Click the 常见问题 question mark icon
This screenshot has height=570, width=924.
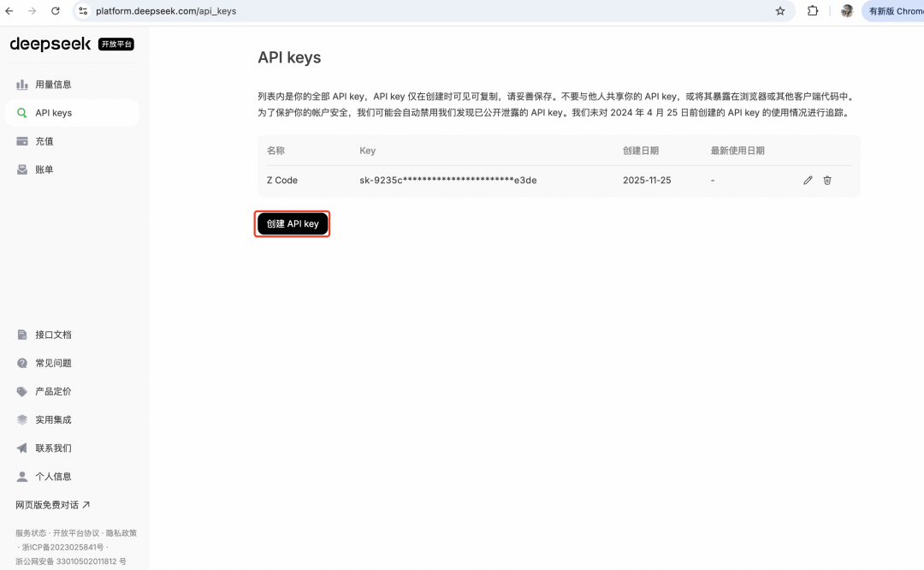point(21,363)
